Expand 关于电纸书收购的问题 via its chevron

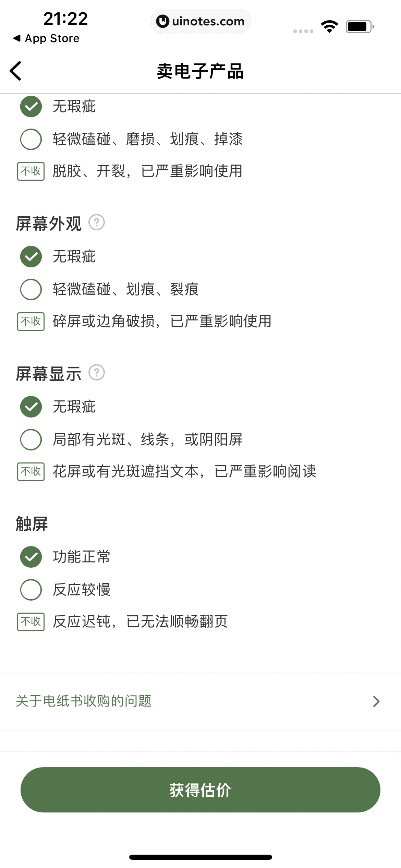[x=376, y=701]
